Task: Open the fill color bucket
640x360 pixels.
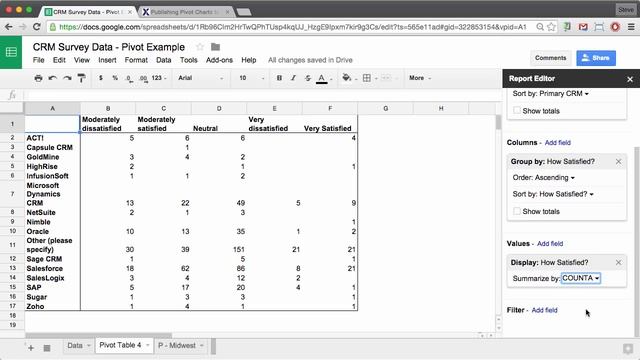Action: point(347,78)
